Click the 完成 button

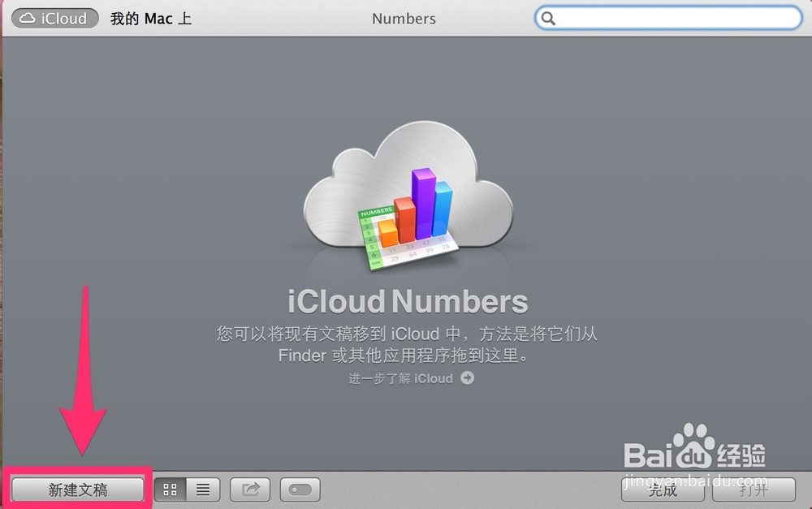pos(663,490)
